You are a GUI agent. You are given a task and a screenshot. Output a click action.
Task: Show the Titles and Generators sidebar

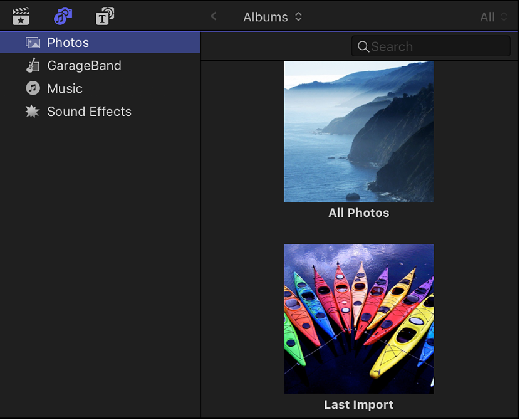(105, 16)
